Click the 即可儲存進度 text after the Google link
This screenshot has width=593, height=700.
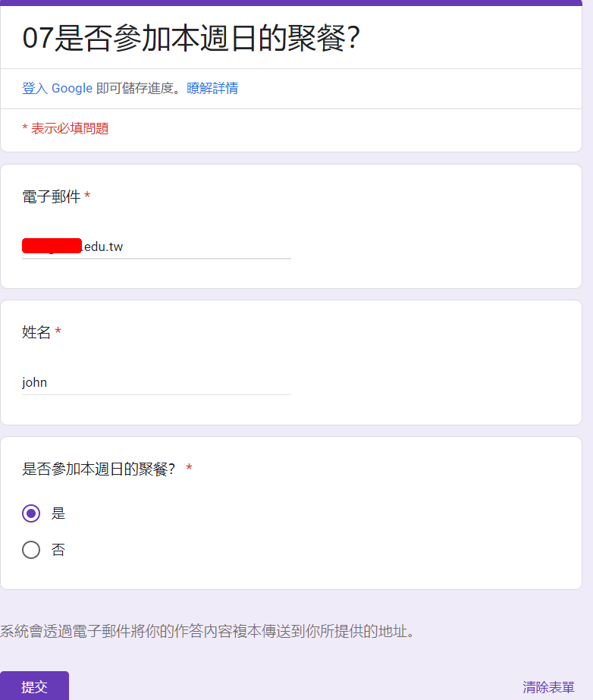[139, 89]
